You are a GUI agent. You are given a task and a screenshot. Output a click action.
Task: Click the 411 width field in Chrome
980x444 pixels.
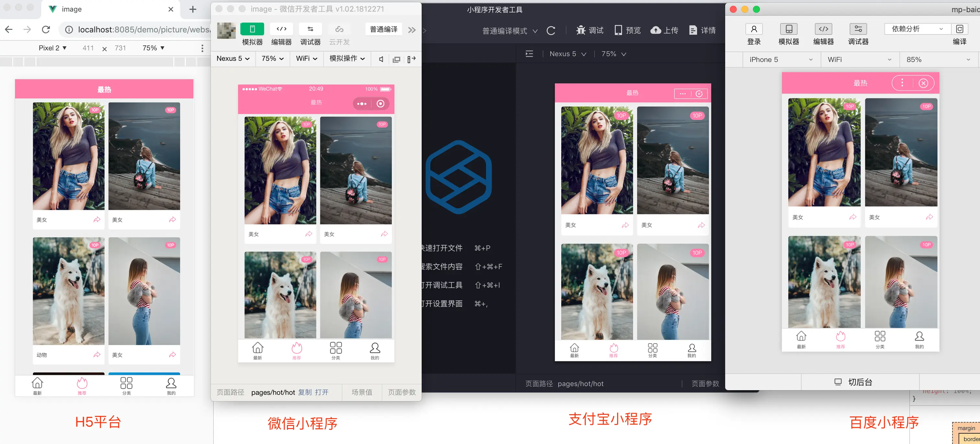[88, 48]
